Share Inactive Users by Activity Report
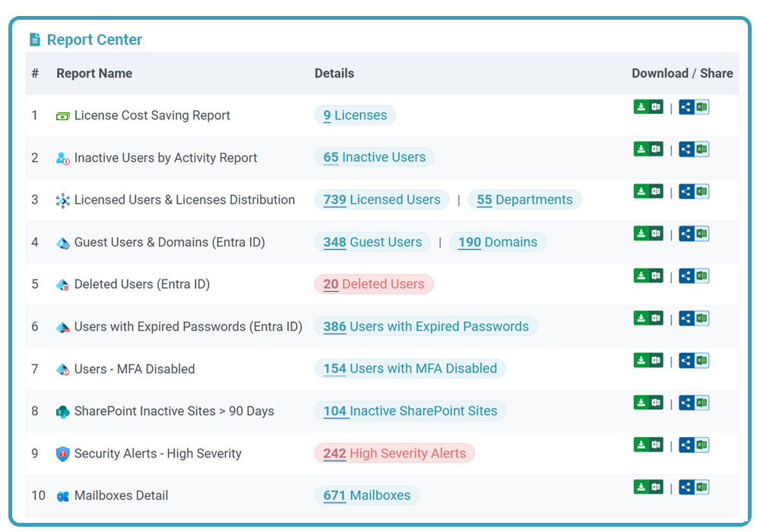Viewport: 760px width, 532px height. pyautogui.click(x=694, y=149)
